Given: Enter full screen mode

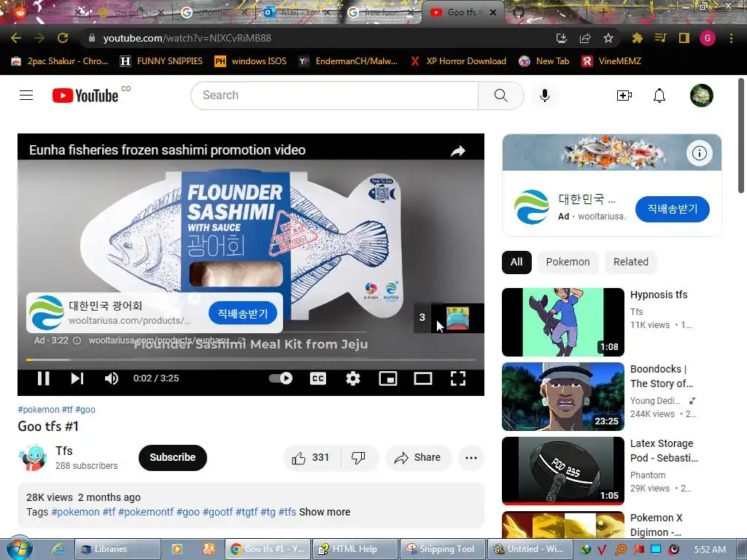Looking at the screenshot, I should click(458, 378).
